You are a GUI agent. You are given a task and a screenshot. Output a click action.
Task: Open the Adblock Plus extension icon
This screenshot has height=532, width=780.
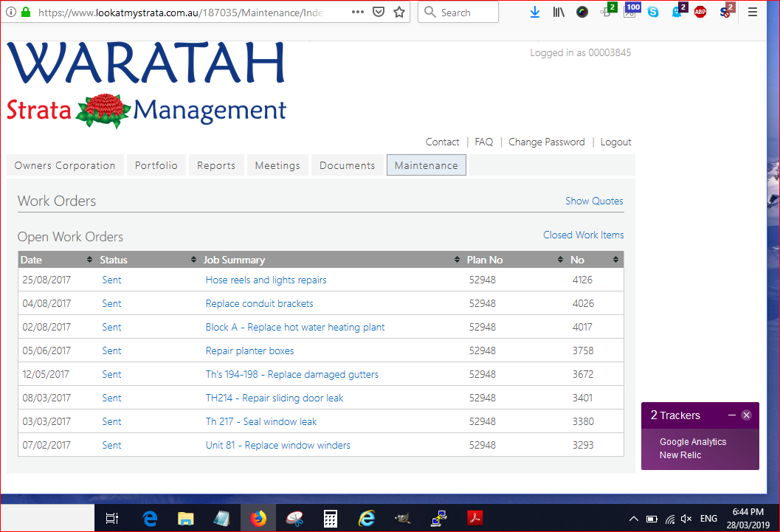tap(700, 12)
